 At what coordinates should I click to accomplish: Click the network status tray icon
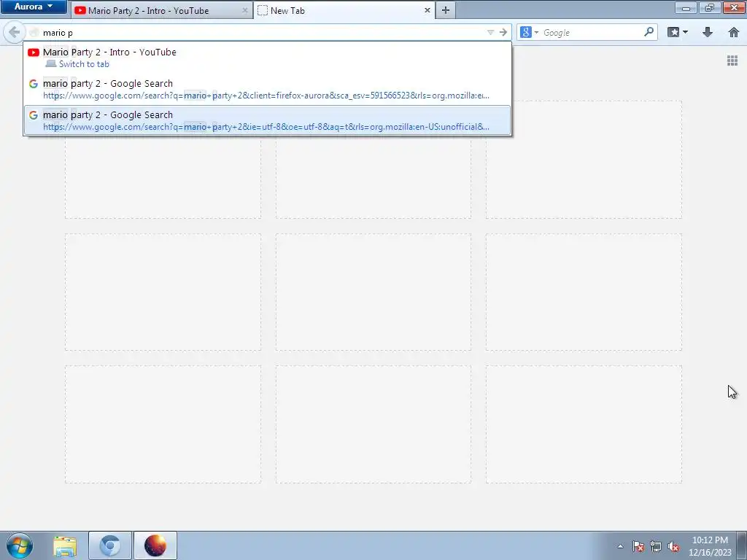[x=656, y=547]
